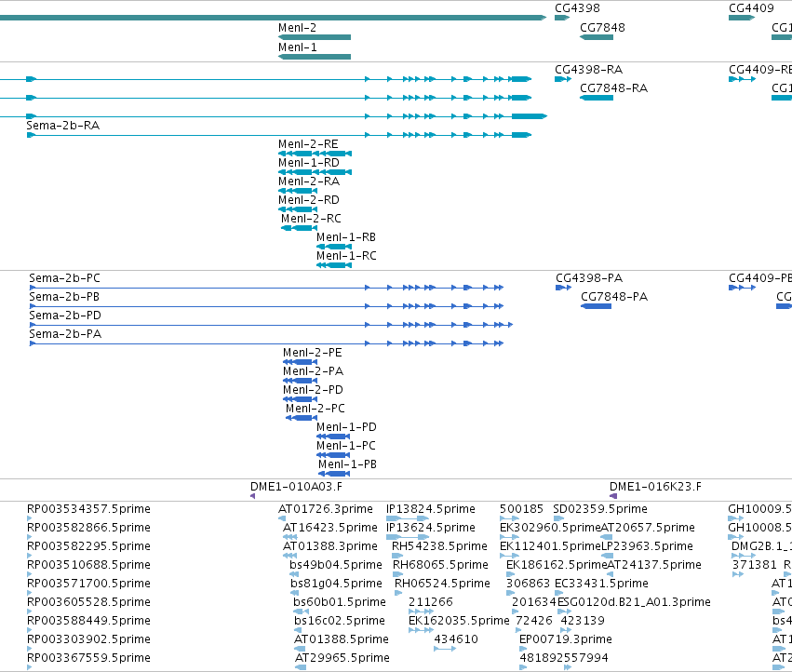The image size is (792, 672).
Task: Click the 211266 feature
Action: pyautogui.click(x=421, y=612)
